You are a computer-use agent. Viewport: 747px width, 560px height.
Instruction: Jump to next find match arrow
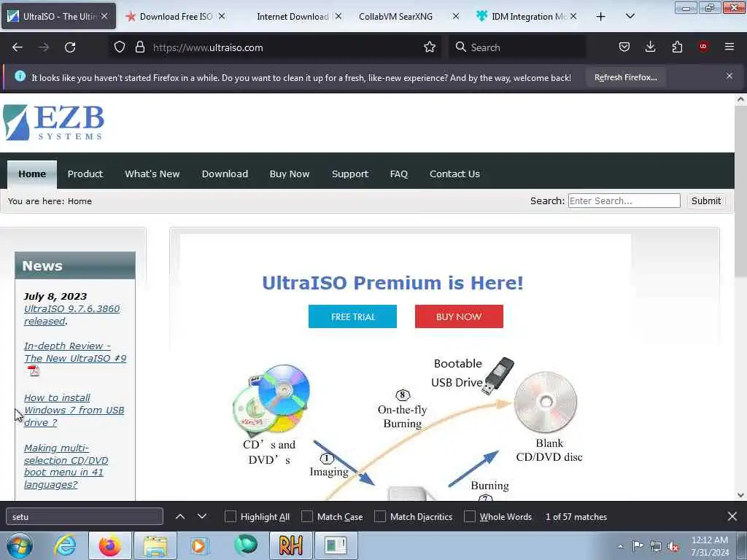click(202, 517)
